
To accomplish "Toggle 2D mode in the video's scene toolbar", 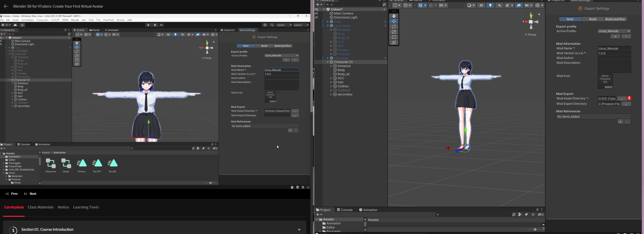I will tap(168, 35).
